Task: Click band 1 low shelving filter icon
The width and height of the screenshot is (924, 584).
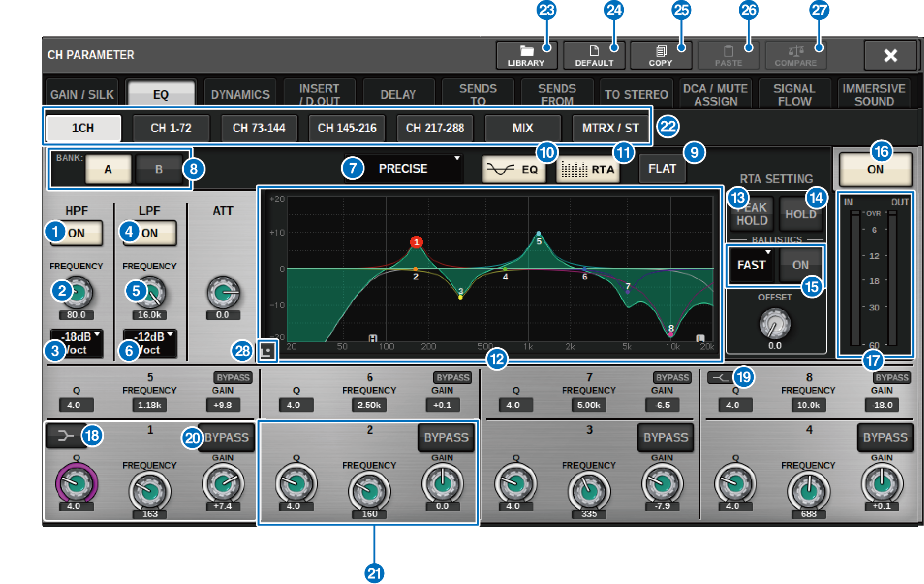Action: [x=66, y=435]
